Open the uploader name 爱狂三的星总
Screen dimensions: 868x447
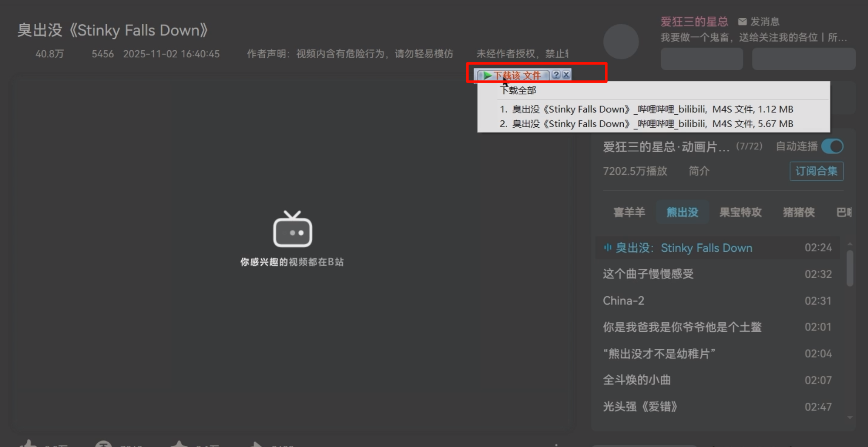tap(694, 22)
